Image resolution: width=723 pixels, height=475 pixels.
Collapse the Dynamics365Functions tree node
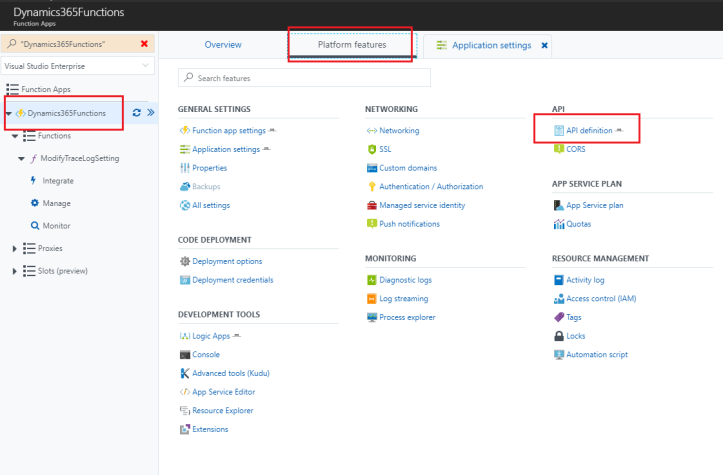pyautogui.click(x=9, y=113)
